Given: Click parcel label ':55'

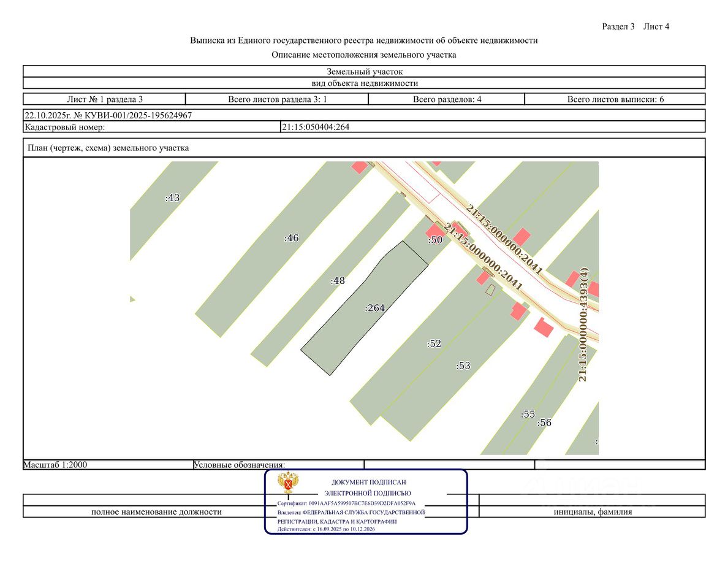Looking at the screenshot, I should tap(528, 414).
